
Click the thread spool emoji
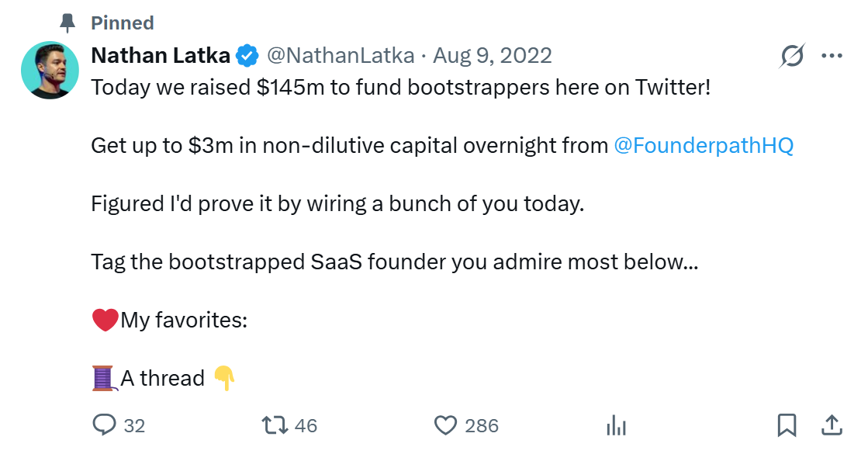coord(103,376)
